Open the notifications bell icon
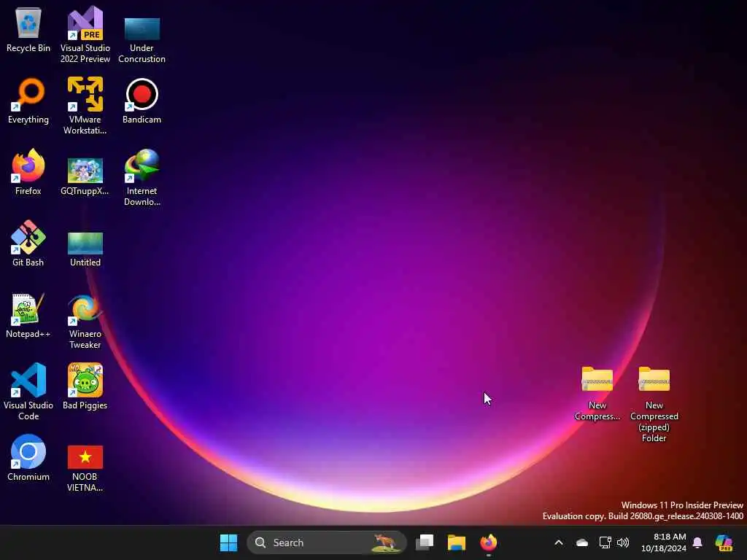The height and width of the screenshot is (560, 747). pos(697,542)
